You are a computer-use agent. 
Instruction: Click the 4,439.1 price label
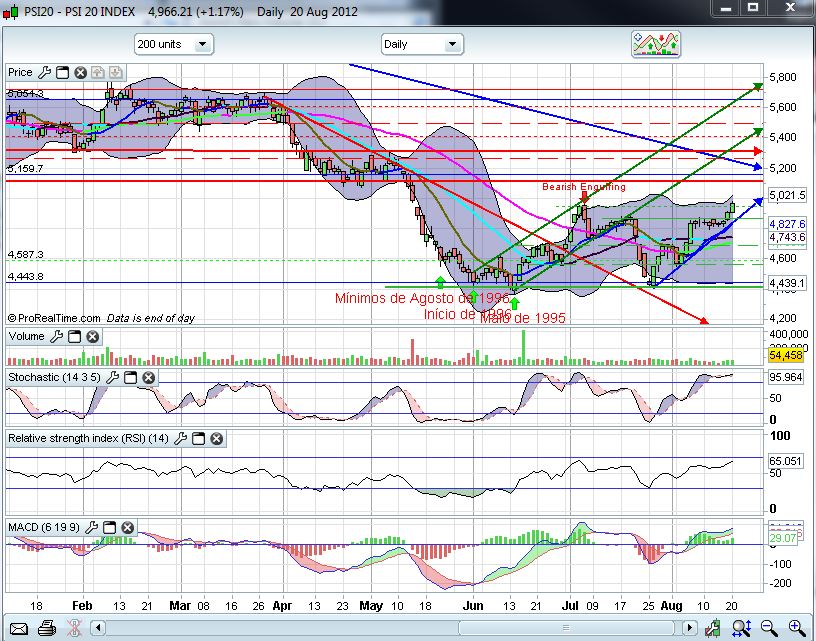787,283
